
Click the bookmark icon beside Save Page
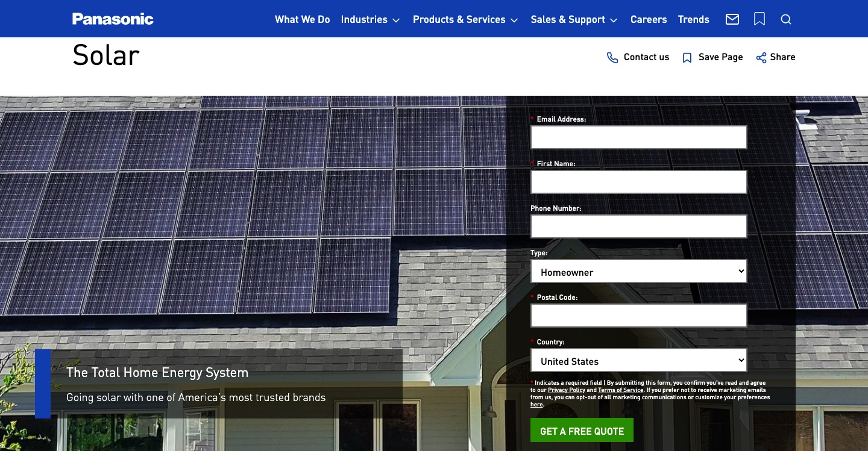pyautogui.click(x=687, y=58)
